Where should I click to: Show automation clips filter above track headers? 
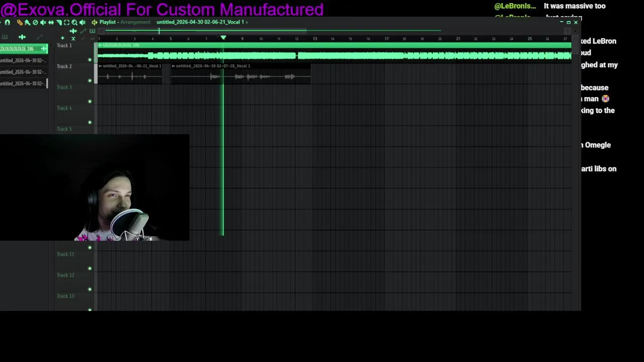click(83, 31)
